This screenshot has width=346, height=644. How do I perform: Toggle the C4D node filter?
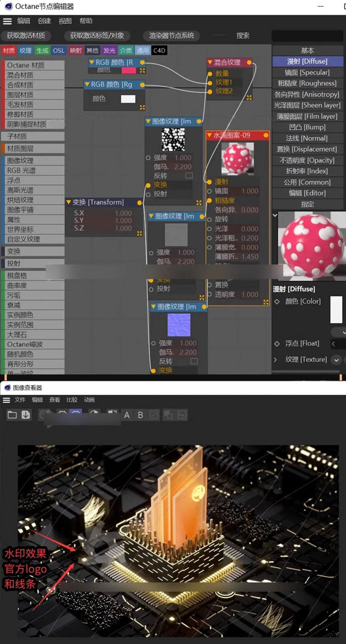pyautogui.click(x=159, y=50)
